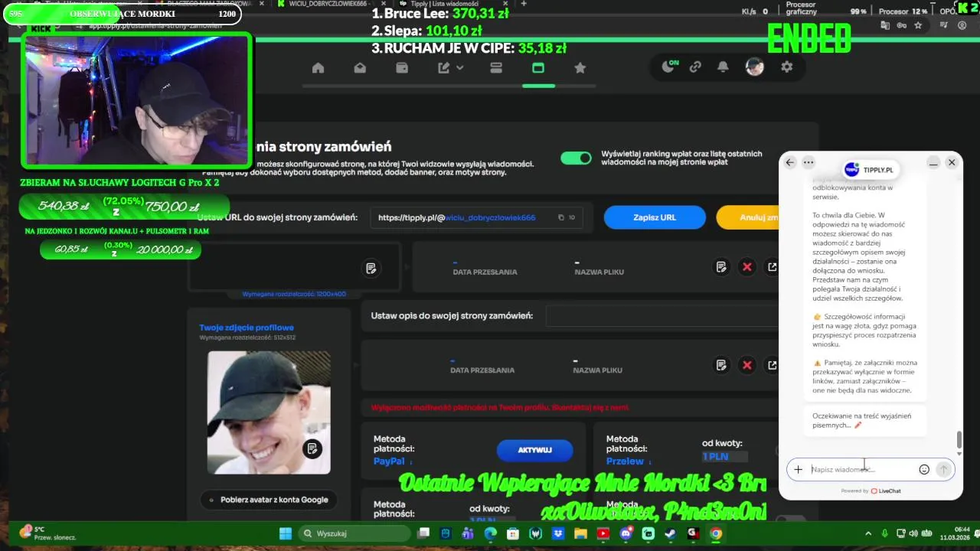Open the PayPal payment method dropdown
Viewport: 980px width, 551px height.
(393, 461)
